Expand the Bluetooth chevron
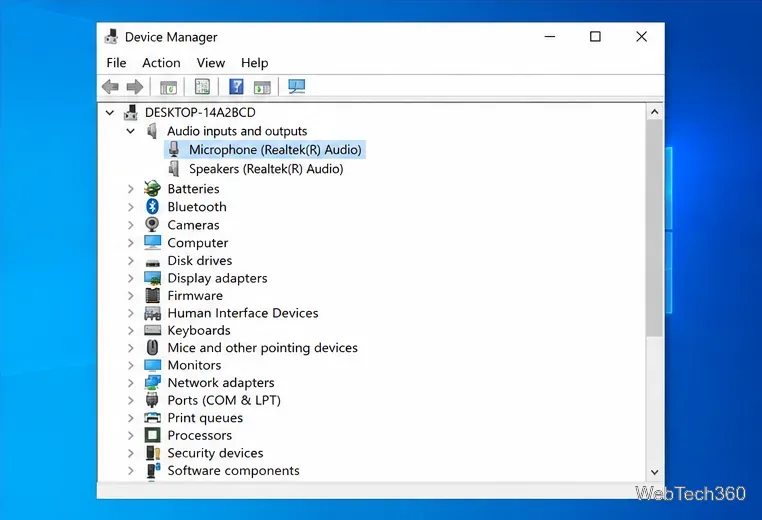 point(131,207)
